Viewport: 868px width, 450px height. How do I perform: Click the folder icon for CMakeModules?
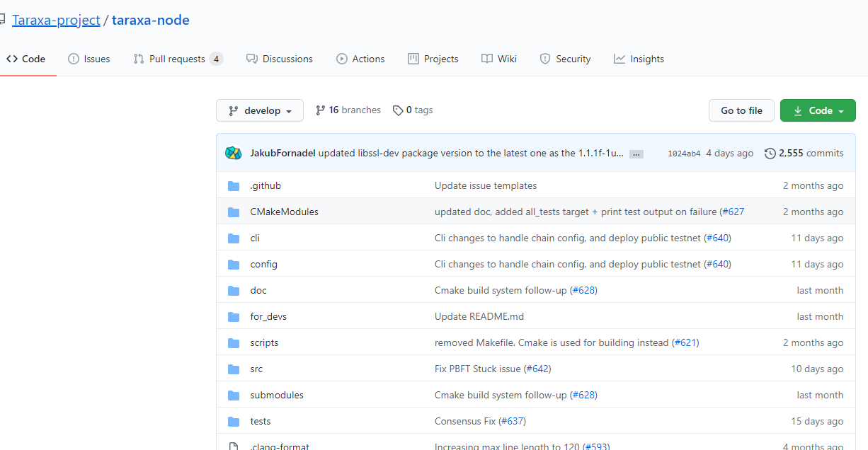(x=234, y=212)
